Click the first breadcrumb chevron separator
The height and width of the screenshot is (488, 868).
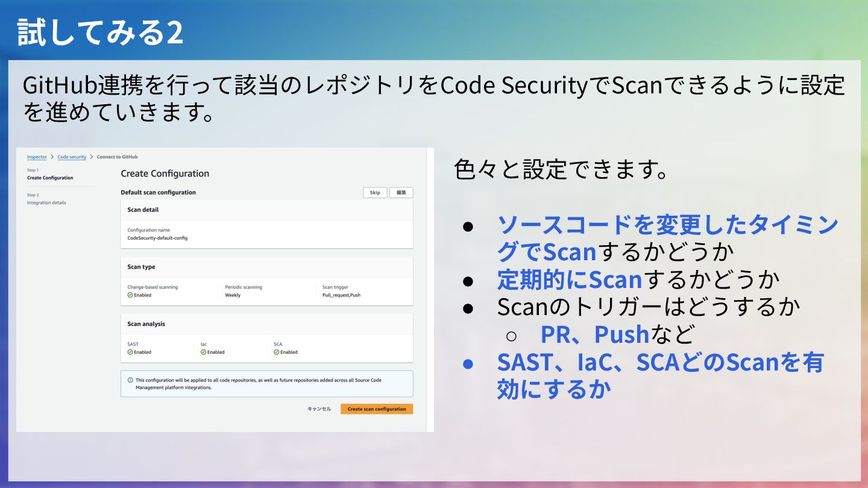coord(52,157)
